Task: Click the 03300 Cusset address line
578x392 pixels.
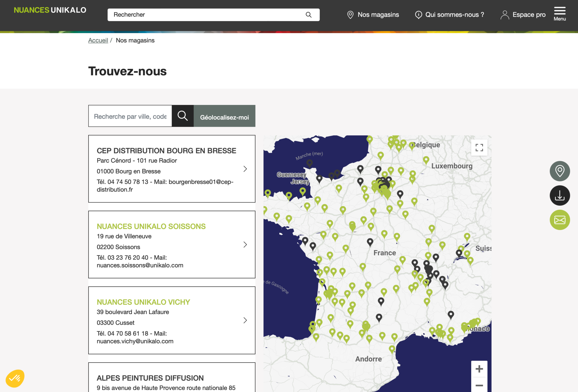Action: click(x=115, y=323)
